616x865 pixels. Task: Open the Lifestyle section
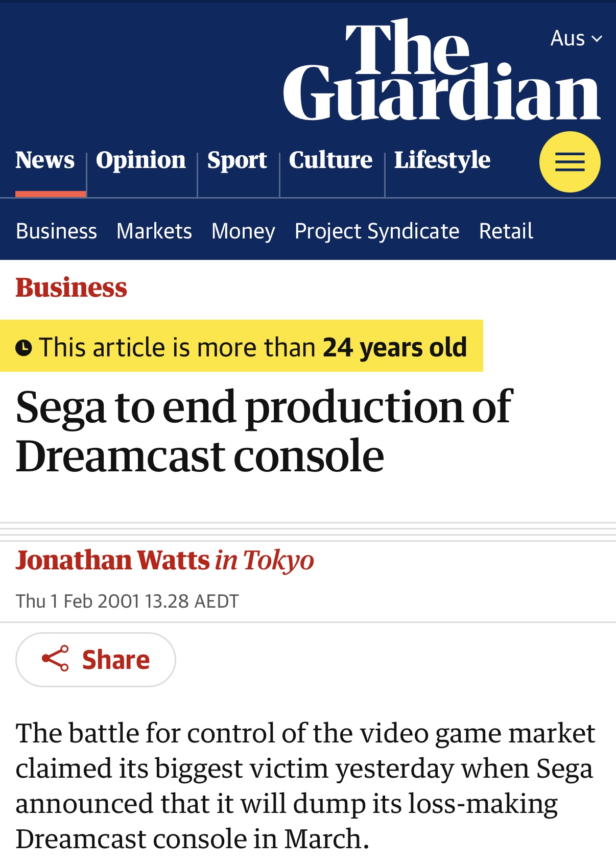pos(442,160)
